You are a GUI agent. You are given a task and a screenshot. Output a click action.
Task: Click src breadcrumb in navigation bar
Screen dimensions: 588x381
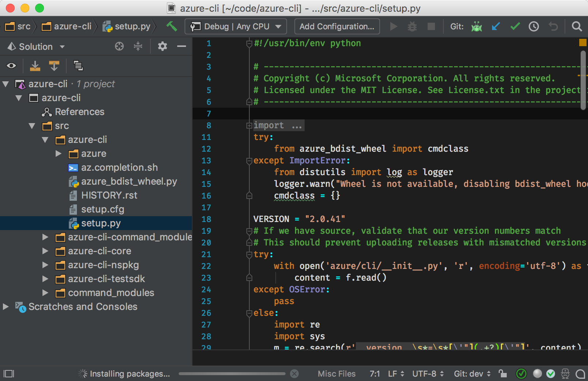(18, 26)
